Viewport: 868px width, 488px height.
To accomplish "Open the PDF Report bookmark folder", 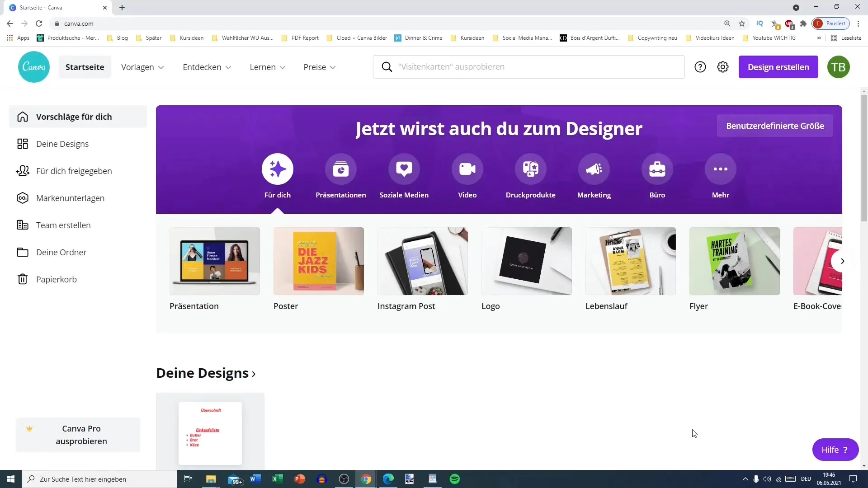I will tap(300, 38).
